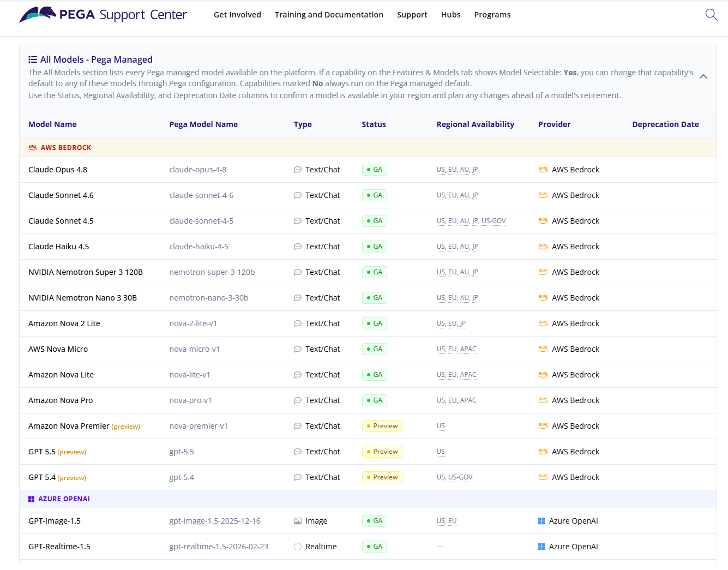Click the list icon beside All Models heading
This screenshot has height=570, width=728.
click(x=33, y=59)
